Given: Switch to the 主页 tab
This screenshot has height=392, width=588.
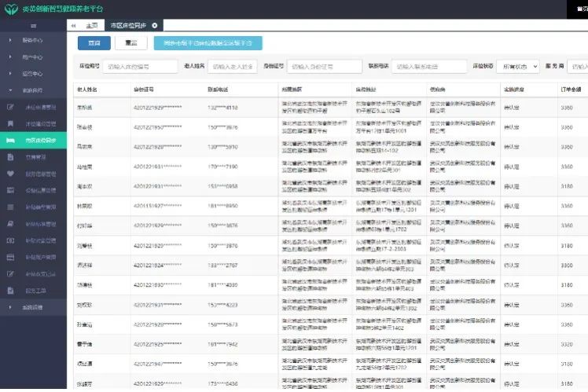Looking at the screenshot, I should tap(90, 26).
